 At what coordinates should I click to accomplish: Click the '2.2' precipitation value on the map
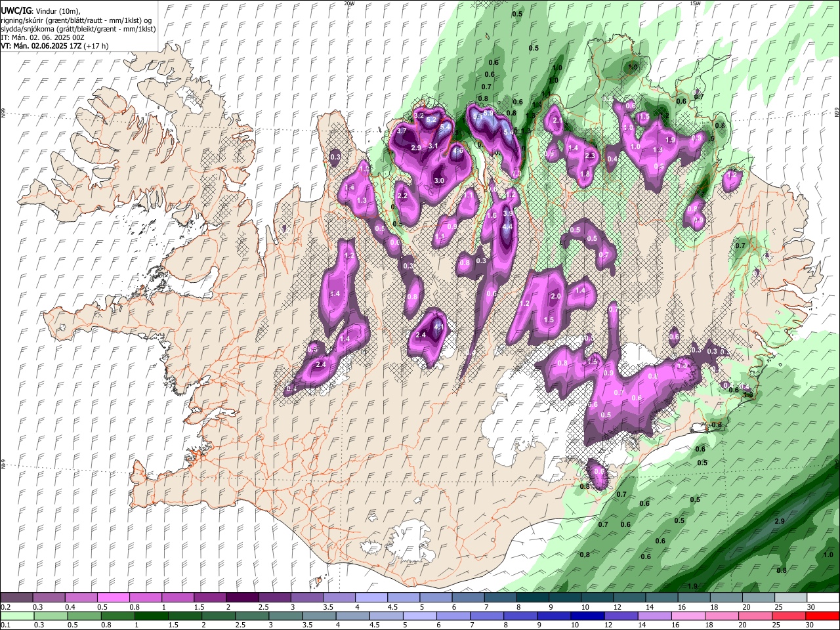[x=402, y=196]
